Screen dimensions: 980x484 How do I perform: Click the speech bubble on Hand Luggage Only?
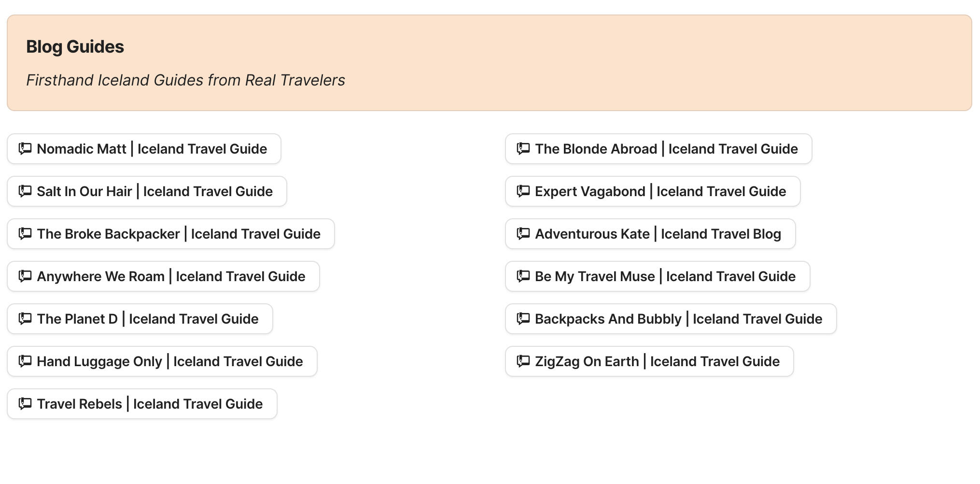25,361
